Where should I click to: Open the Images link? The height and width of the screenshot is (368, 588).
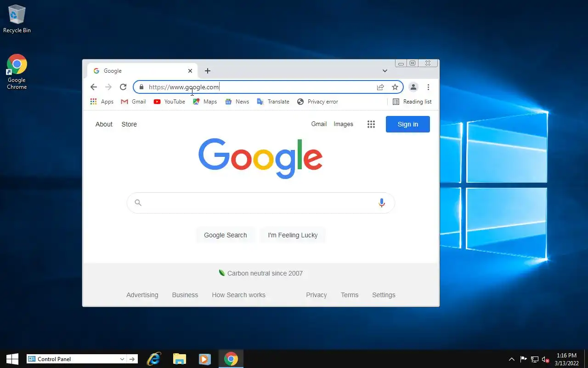(x=343, y=124)
